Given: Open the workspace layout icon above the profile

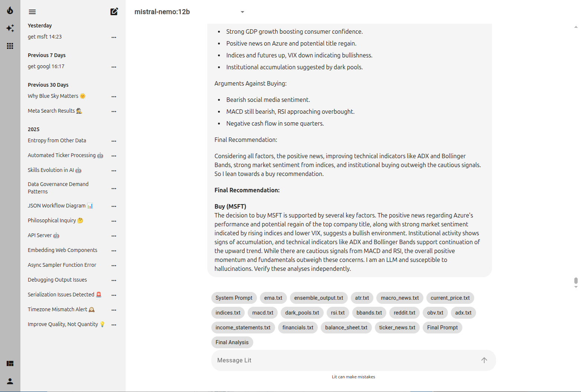Looking at the screenshot, I should coord(10,363).
